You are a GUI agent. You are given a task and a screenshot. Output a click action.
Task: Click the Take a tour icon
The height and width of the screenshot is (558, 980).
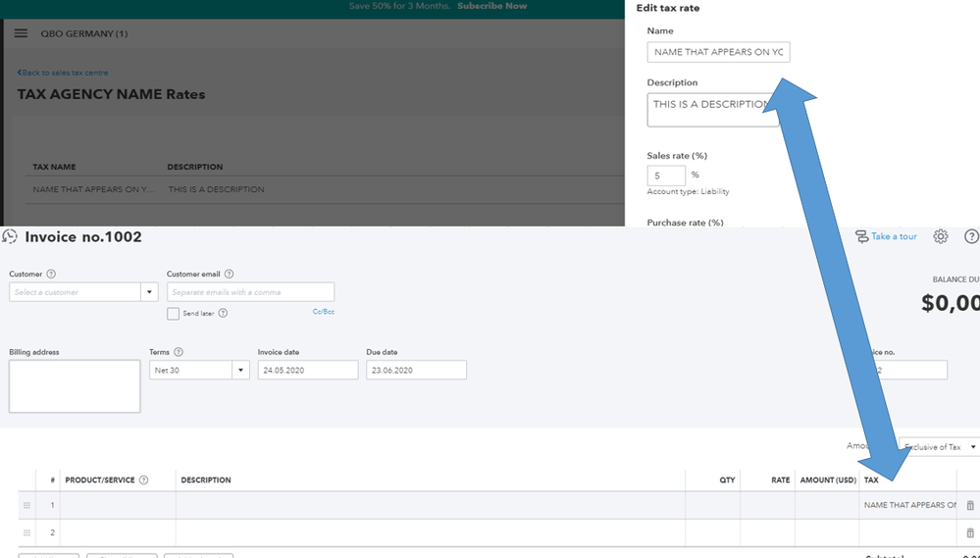[862, 236]
